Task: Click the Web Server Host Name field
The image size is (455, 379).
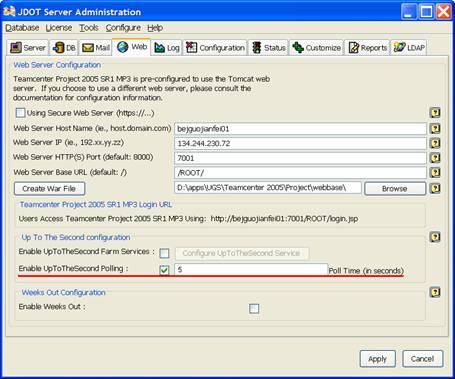Action: click(x=300, y=129)
